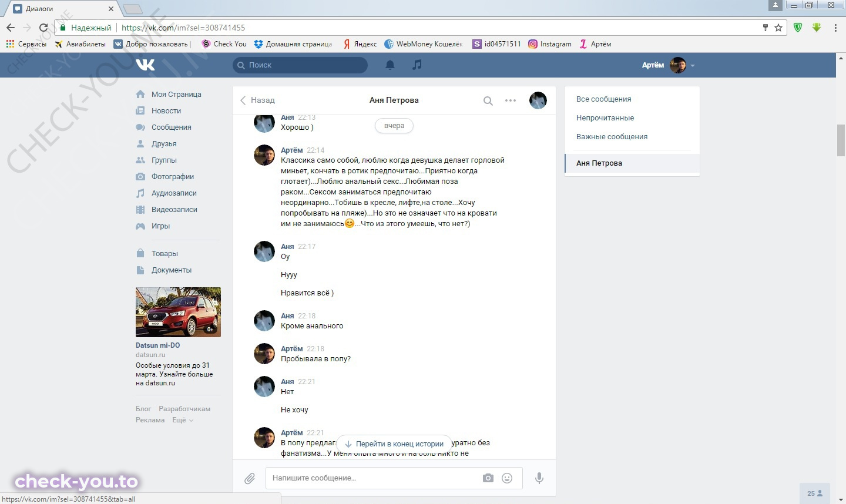Open id04571511 bookmark

click(496, 43)
